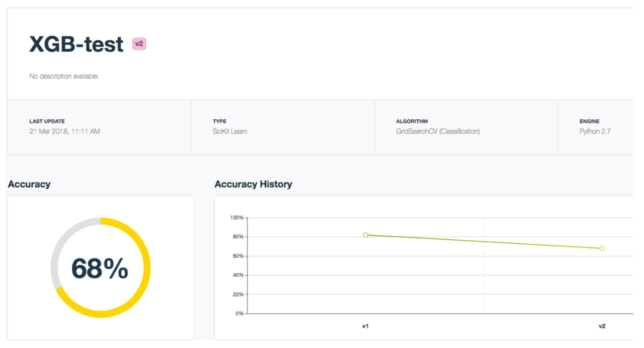Click GridSearchCV (Classification) algorithm value
The height and width of the screenshot is (348, 644).
[x=438, y=132]
